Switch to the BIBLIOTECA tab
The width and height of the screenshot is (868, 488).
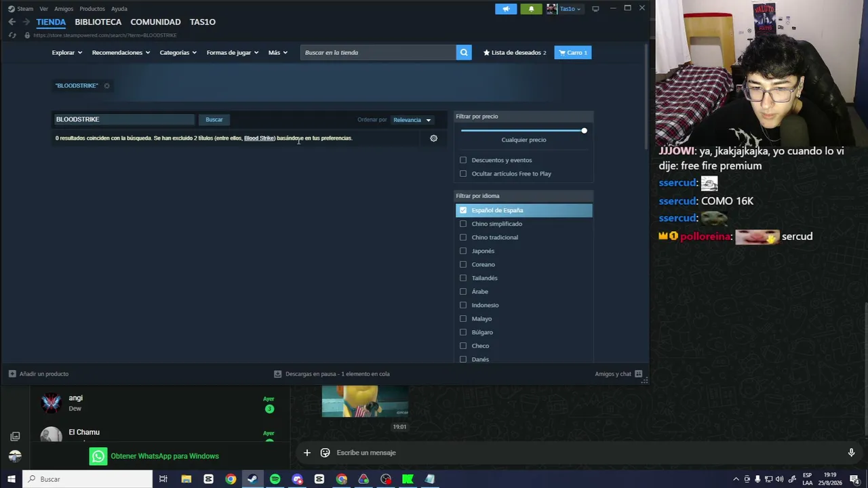click(x=98, y=22)
